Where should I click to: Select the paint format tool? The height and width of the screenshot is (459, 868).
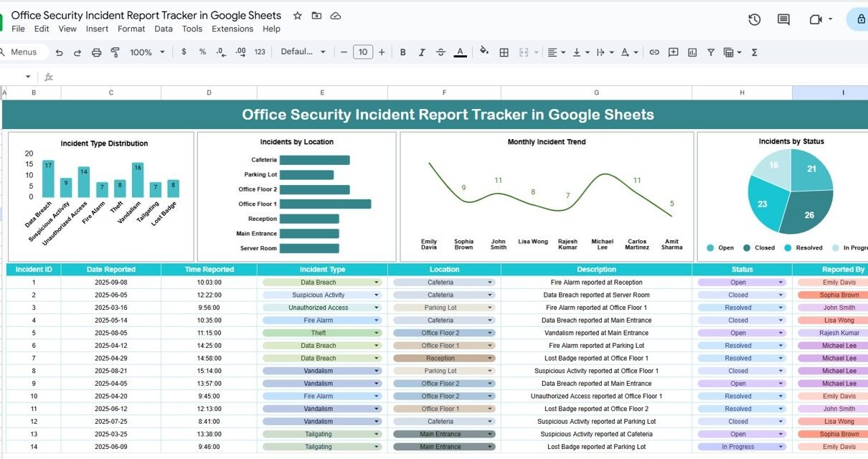pyautogui.click(x=115, y=52)
